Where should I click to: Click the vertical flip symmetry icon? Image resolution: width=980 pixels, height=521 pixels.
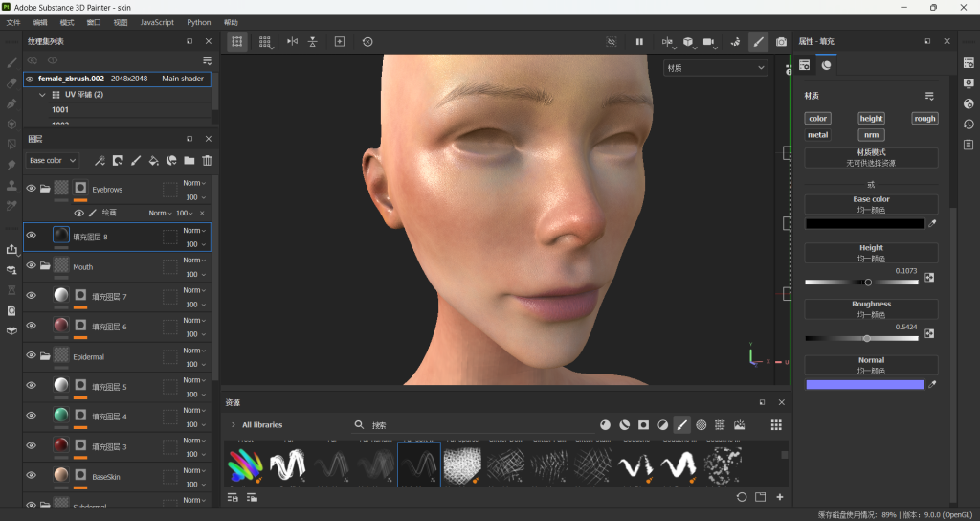(313, 41)
